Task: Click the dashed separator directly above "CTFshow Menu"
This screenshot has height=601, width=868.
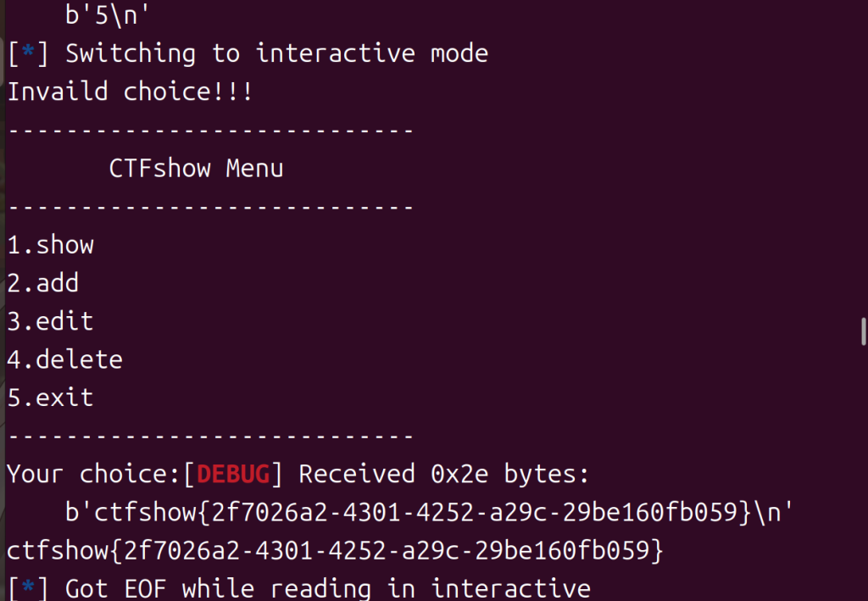Action: click(210, 131)
